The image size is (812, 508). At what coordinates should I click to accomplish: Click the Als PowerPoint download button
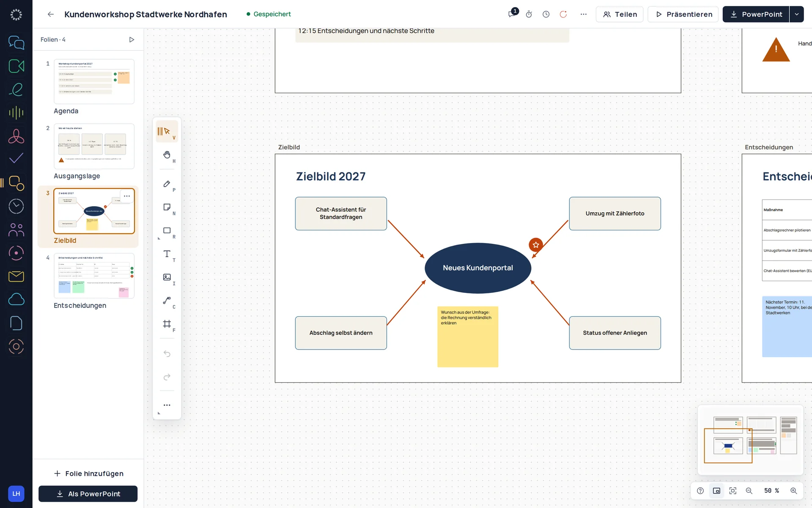click(88, 494)
